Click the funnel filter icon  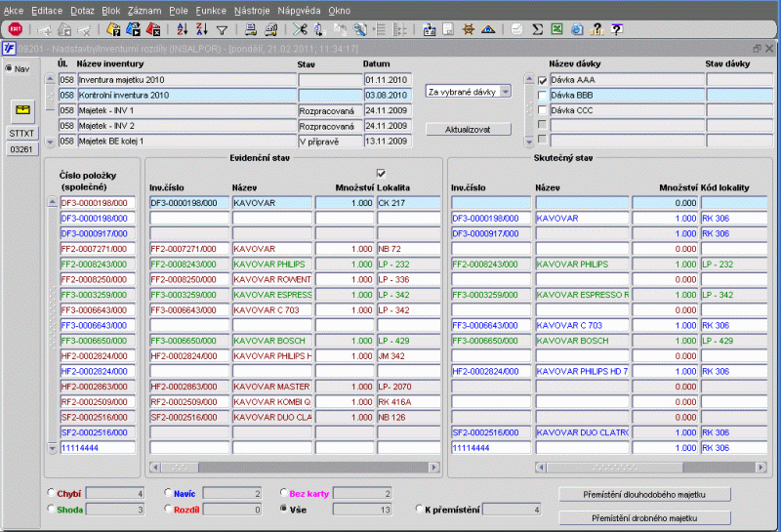click(222, 29)
